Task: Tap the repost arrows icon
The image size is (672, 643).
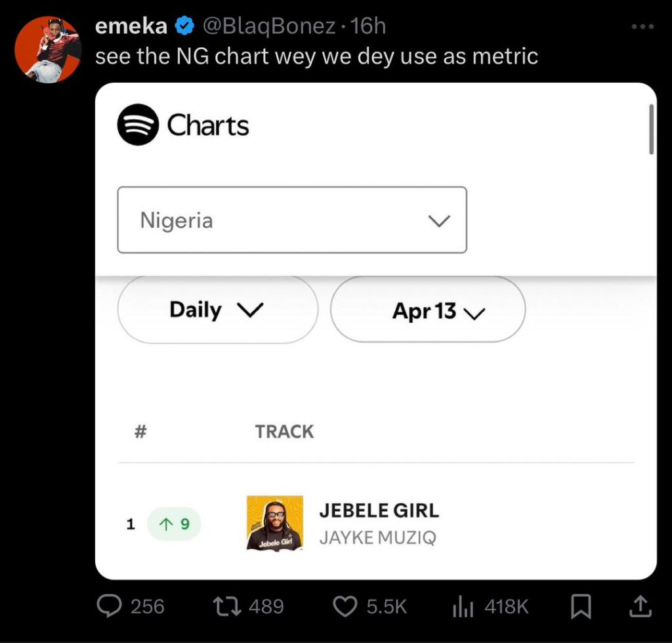Action: coord(228,607)
